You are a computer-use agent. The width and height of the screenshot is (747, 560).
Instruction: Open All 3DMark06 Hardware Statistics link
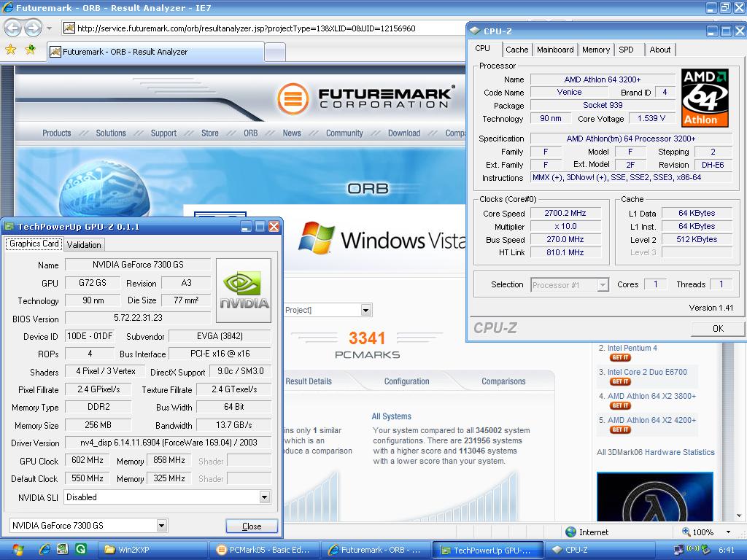(x=656, y=452)
